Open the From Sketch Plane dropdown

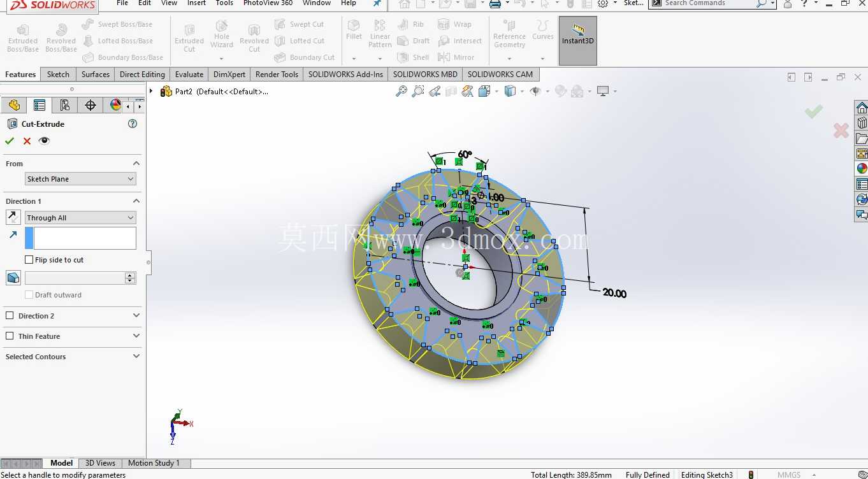[x=80, y=179]
